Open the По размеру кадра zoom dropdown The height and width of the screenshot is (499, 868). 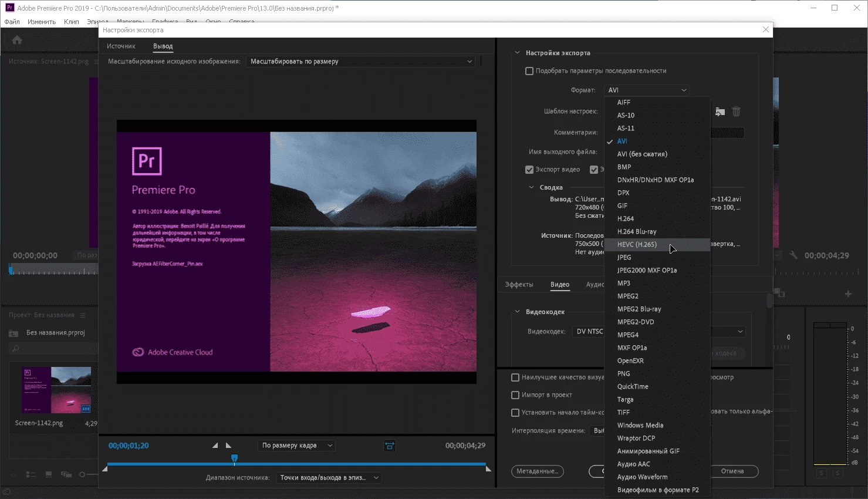point(296,446)
